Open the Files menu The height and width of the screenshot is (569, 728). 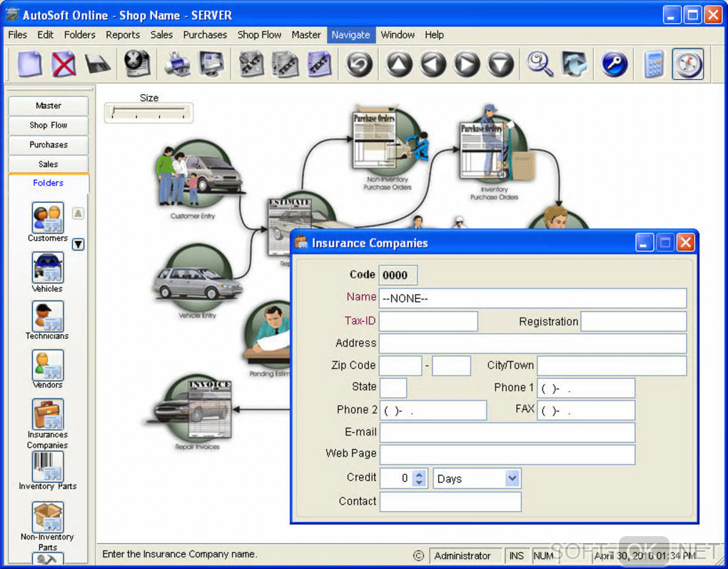coord(18,35)
